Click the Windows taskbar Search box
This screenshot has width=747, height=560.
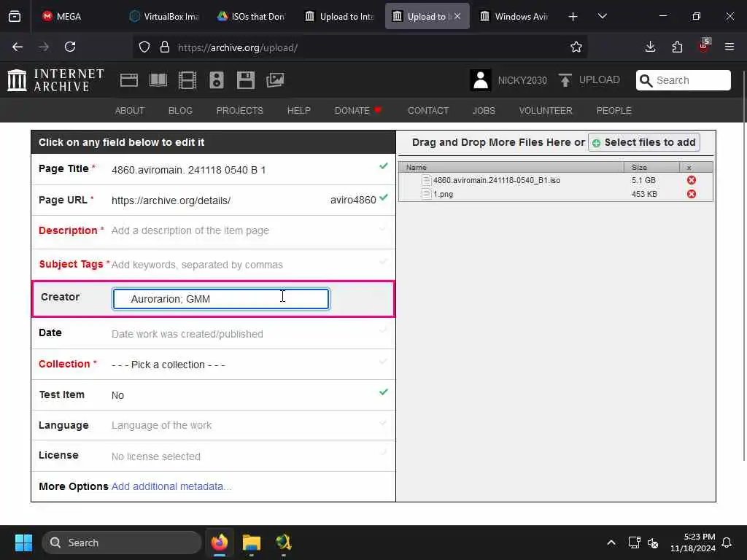122,542
